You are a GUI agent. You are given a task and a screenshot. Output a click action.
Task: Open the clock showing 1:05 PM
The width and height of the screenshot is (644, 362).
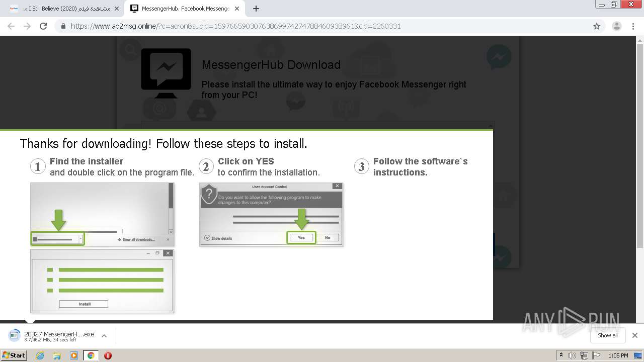618,355
